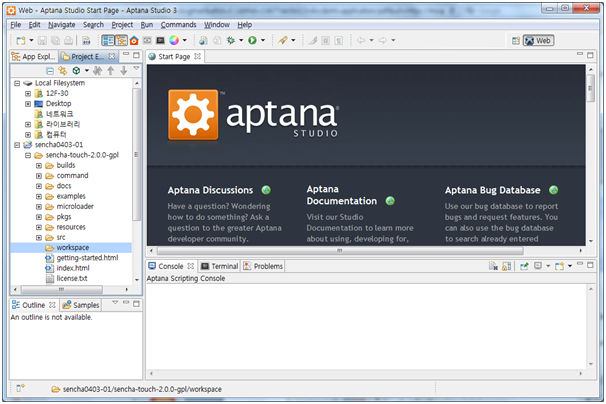Collapse the Local Filesystem tree node

pyautogui.click(x=17, y=83)
